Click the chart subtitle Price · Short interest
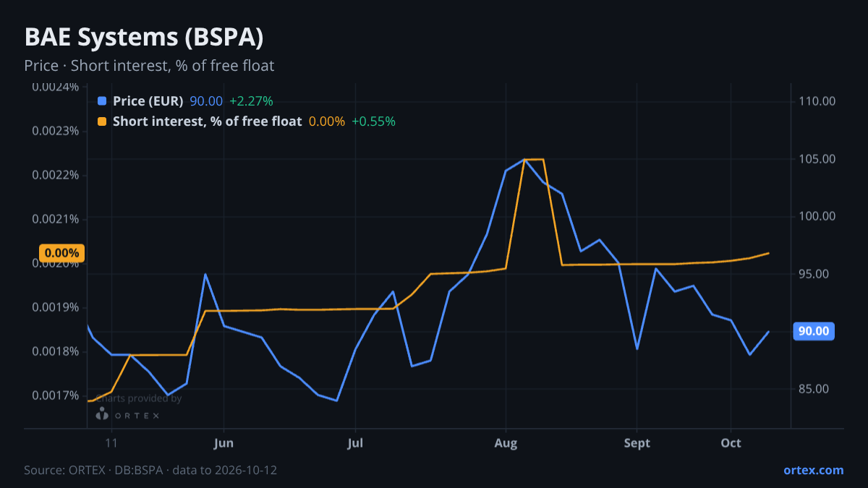The image size is (868, 488). click(x=149, y=66)
